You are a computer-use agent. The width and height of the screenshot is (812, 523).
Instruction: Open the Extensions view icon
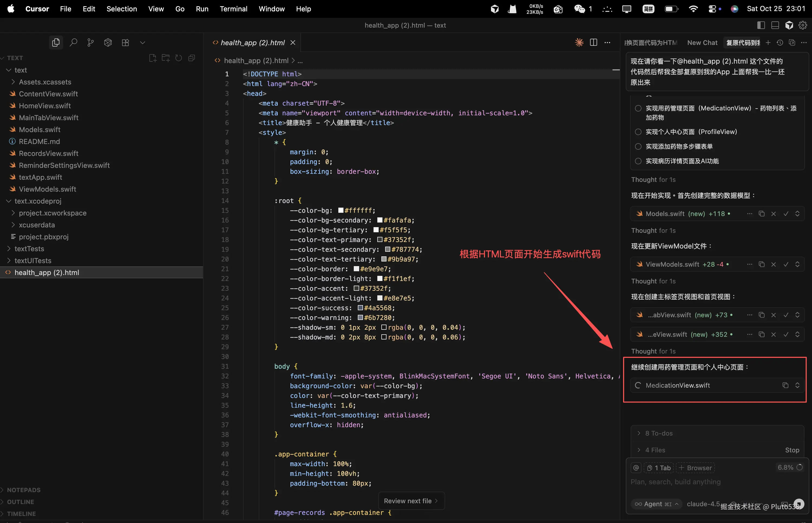coord(125,43)
